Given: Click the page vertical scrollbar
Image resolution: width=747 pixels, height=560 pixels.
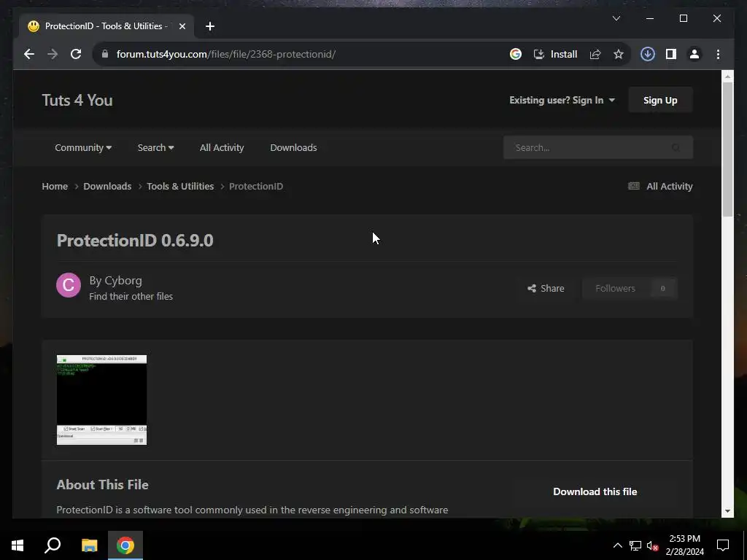Looking at the screenshot, I should tap(727, 149).
